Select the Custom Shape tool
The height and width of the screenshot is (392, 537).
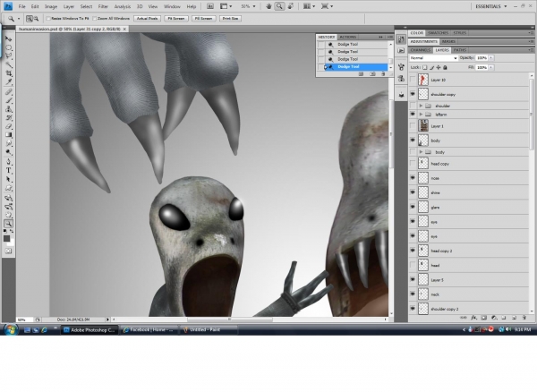8,188
